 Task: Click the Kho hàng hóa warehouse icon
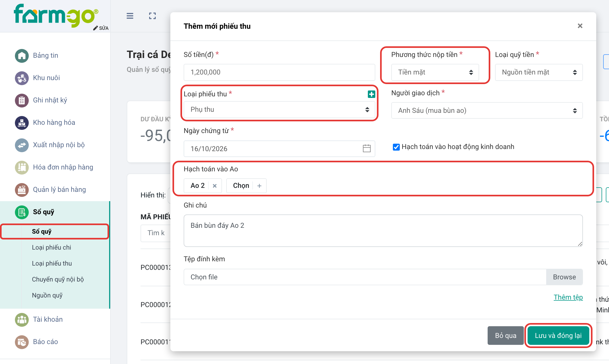point(22,123)
